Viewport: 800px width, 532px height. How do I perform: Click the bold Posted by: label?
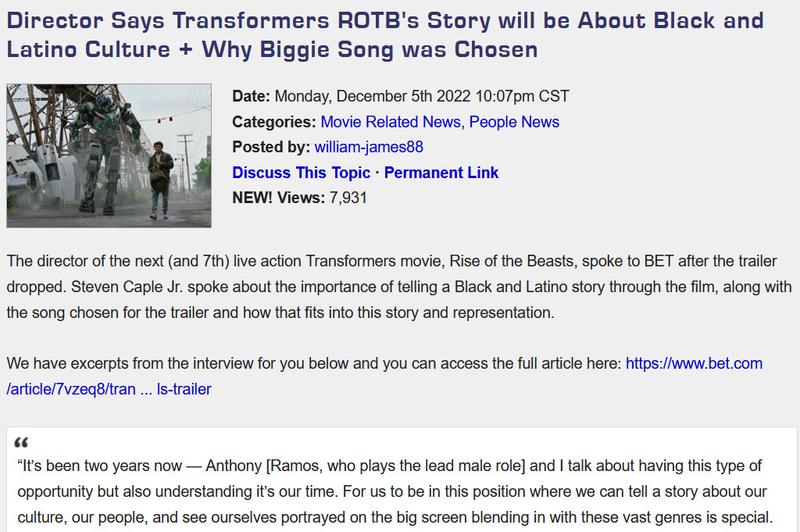[271, 147]
